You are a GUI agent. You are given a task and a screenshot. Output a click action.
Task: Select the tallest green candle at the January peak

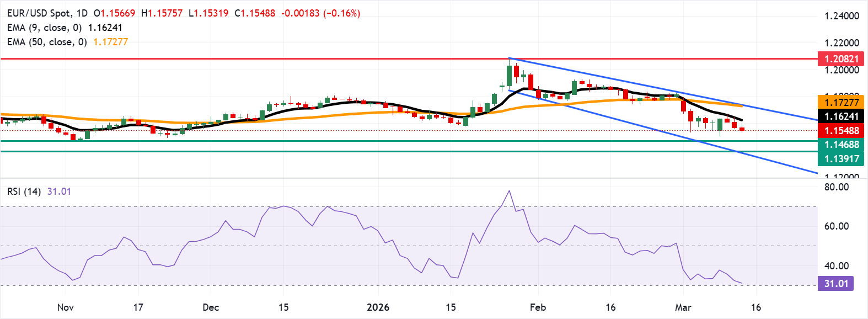click(x=509, y=76)
